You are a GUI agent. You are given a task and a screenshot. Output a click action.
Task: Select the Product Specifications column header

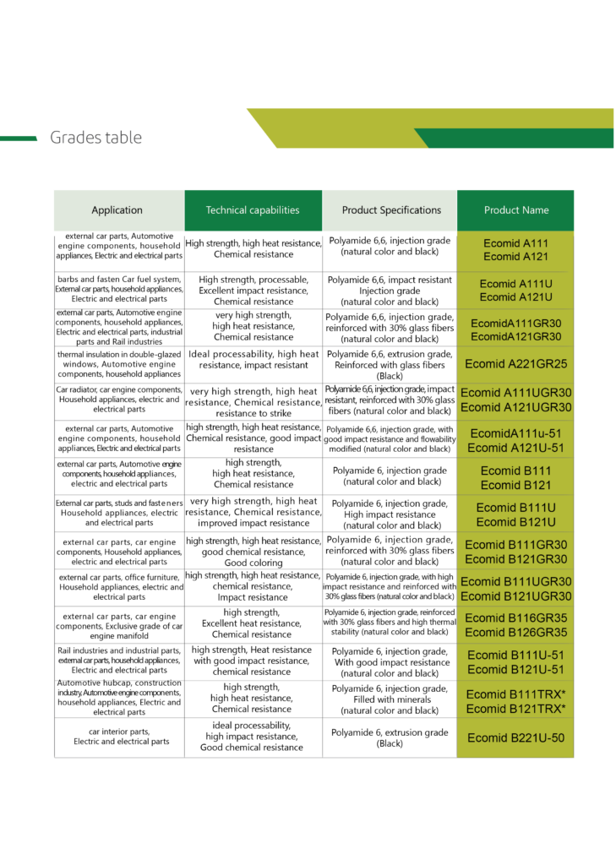(x=391, y=210)
